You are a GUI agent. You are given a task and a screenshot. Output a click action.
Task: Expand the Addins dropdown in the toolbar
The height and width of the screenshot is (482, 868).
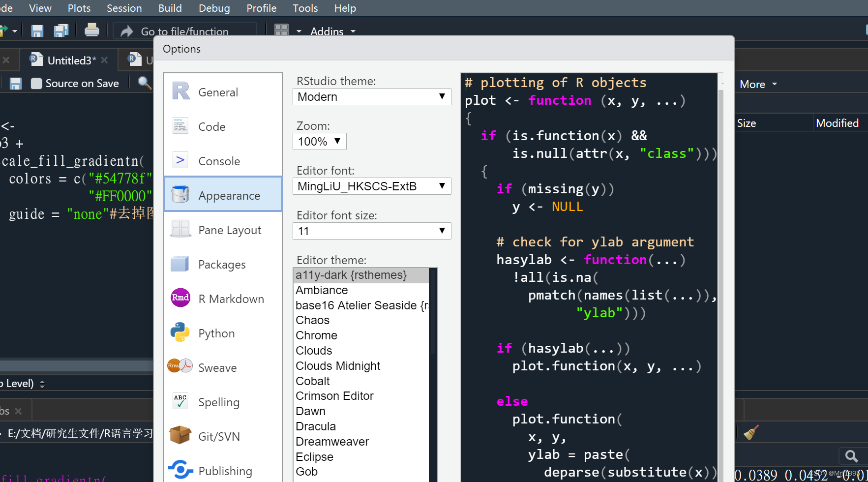332,31
